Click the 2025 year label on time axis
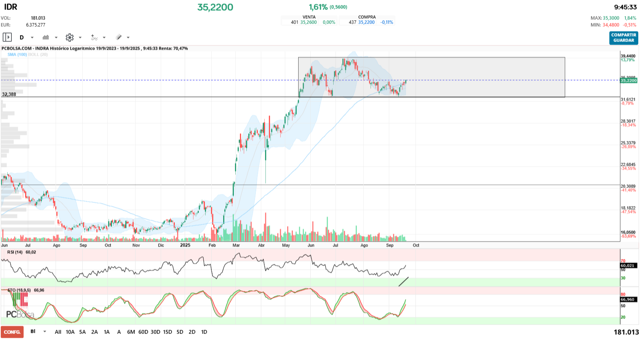This screenshot has height=340, width=644. coord(185,245)
